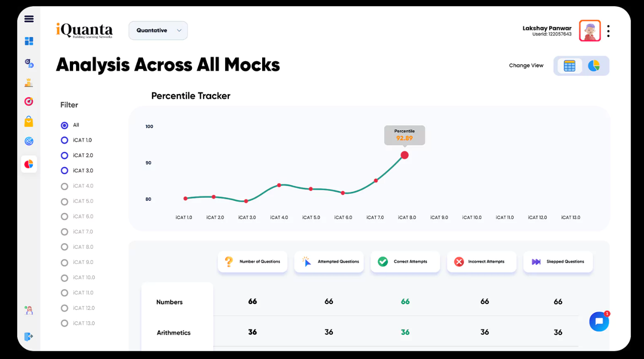Image resolution: width=644 pixels, height=359 pixels.
Task: Click the Incorrect Attempts button
Action: (482, 262)
